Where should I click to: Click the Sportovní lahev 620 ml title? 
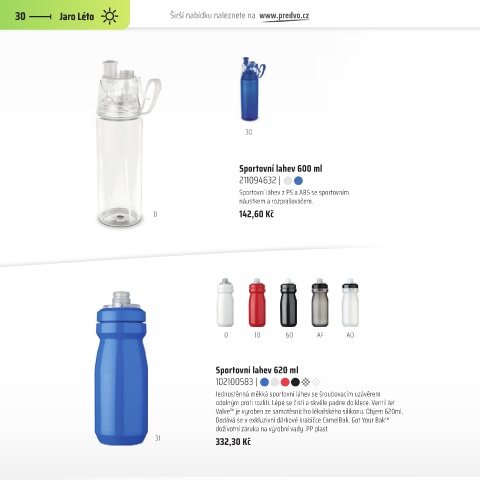click(x=257, y=370)
